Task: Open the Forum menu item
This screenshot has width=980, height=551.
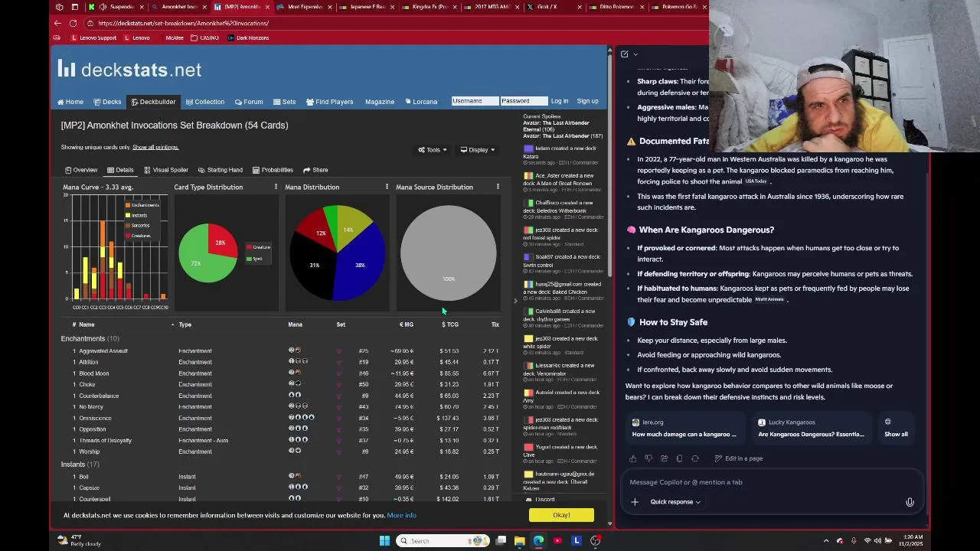Action: (249, 102)
